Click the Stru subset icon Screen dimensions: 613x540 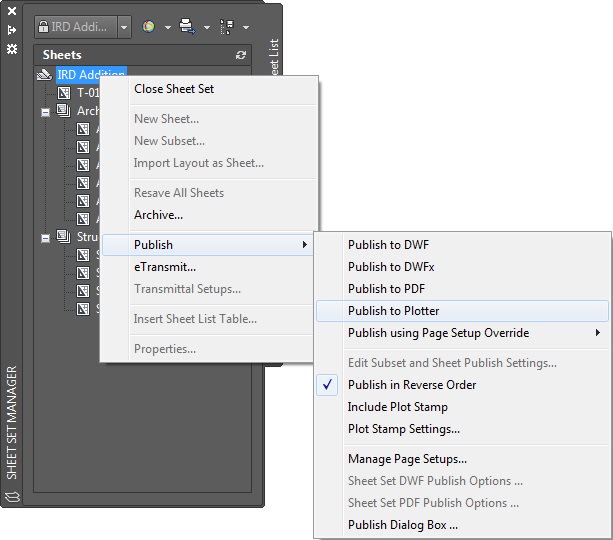pyautogui.click(x=64, y=236)
